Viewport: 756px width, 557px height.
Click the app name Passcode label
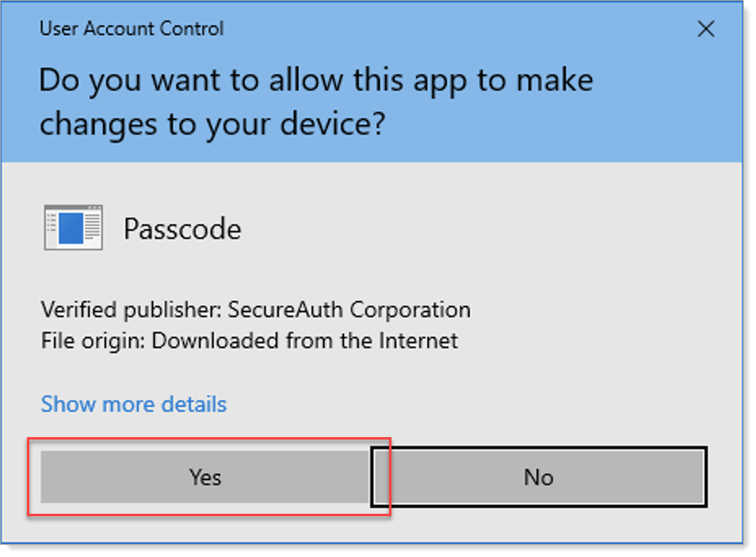pyautogui.click(x=182, y=229)
